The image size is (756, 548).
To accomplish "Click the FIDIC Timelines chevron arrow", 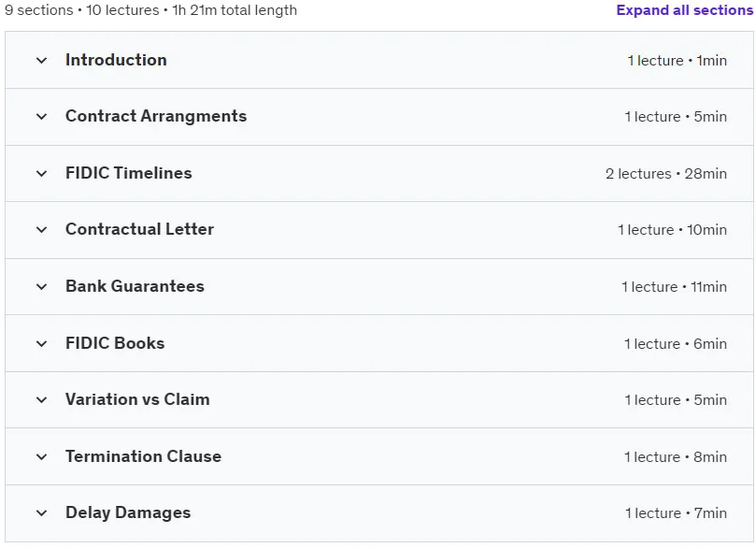I will pos(42,173).
